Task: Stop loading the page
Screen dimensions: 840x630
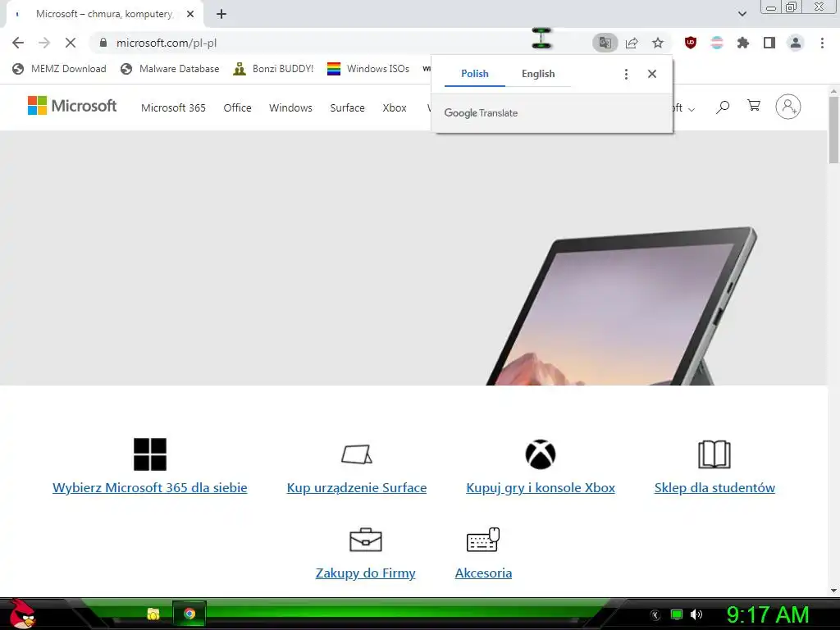Action: click(x=71, y=43)
